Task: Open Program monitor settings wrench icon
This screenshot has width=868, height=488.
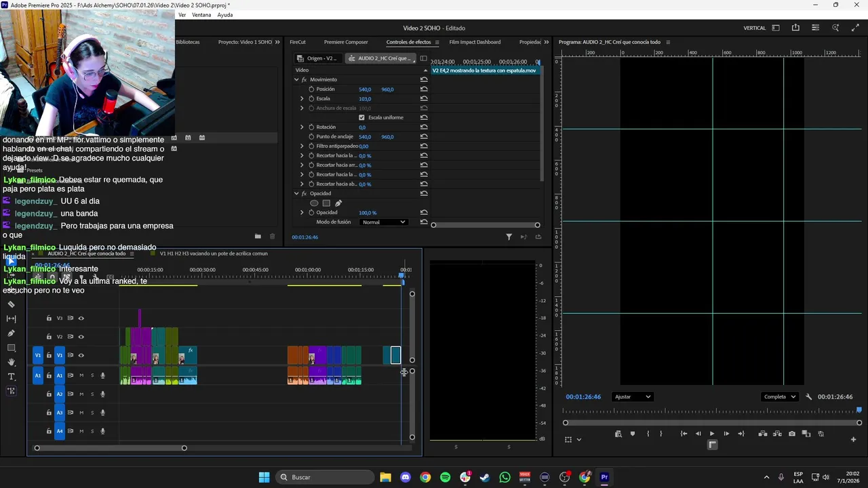Action: point(808,396)
